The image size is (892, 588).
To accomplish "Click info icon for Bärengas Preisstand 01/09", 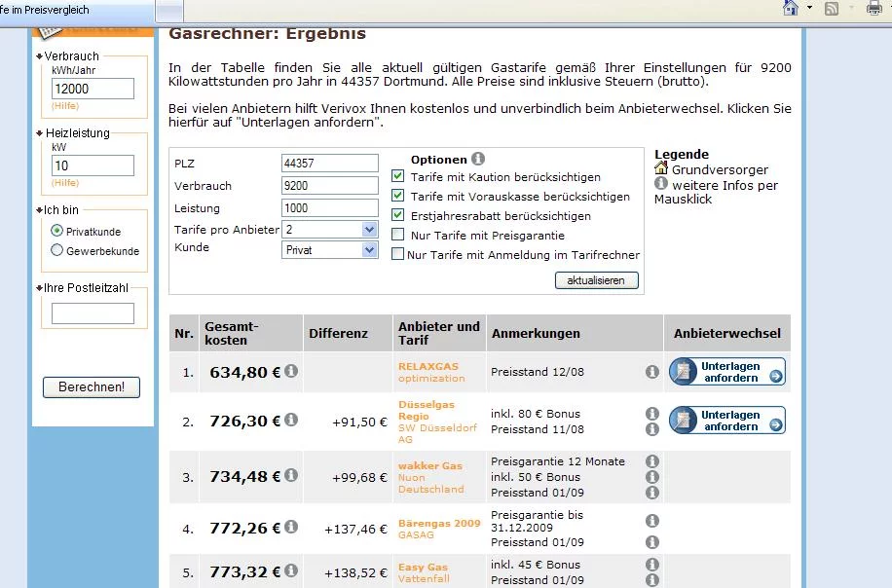I will tap(652, 542).
